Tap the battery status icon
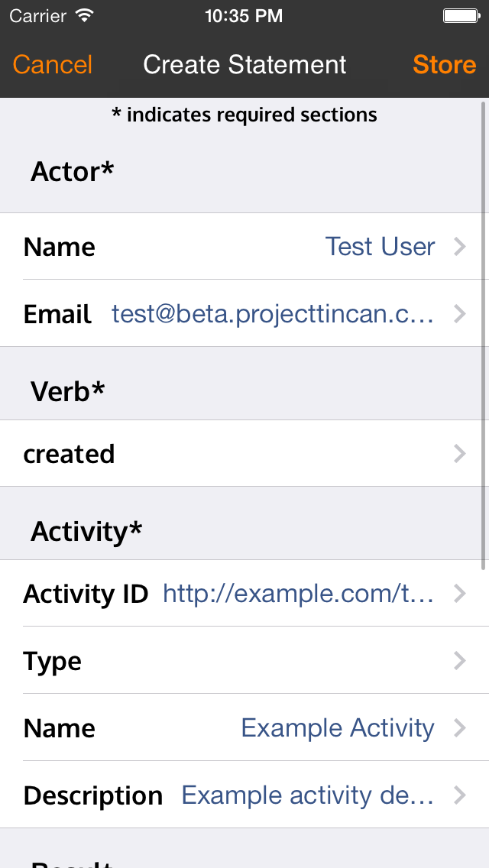The image size is (489, 868). [x=461, y=15]
